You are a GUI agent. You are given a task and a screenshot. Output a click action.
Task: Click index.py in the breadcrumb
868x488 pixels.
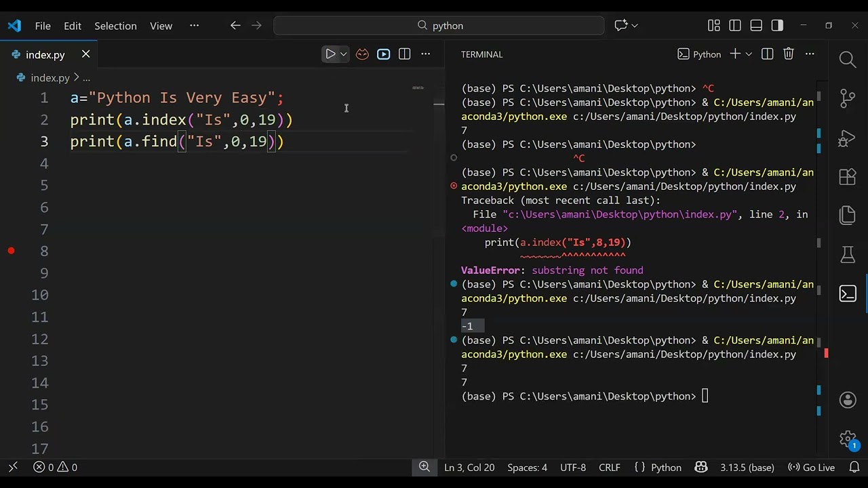tap(50, 78)
